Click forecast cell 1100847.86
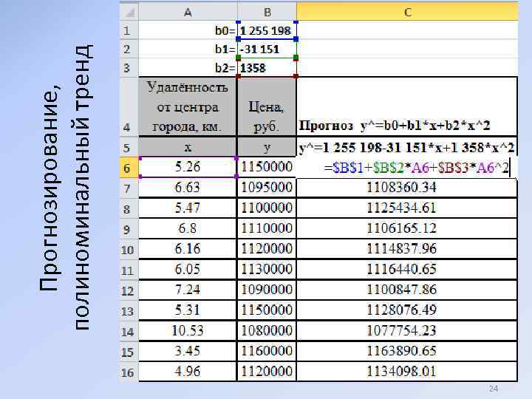 (407, 290)
